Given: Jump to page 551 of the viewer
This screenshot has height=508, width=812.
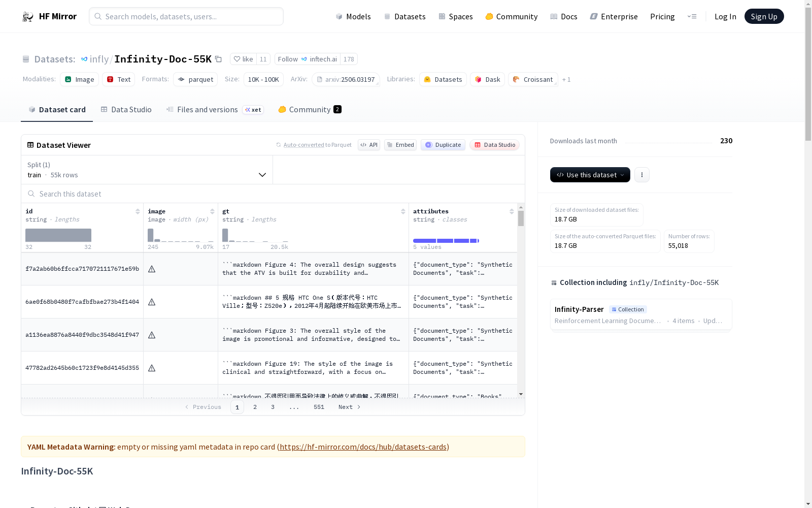Looking at the screenshot, I should [x=319, y=407].
